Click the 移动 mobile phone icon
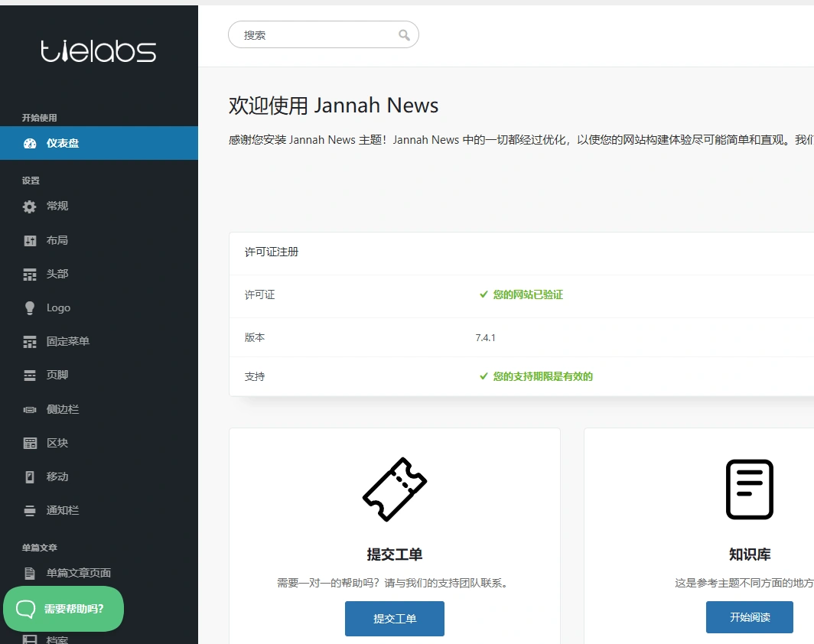Image resolution: width=814 pixels, height=644 pixels. coord(29,476)
